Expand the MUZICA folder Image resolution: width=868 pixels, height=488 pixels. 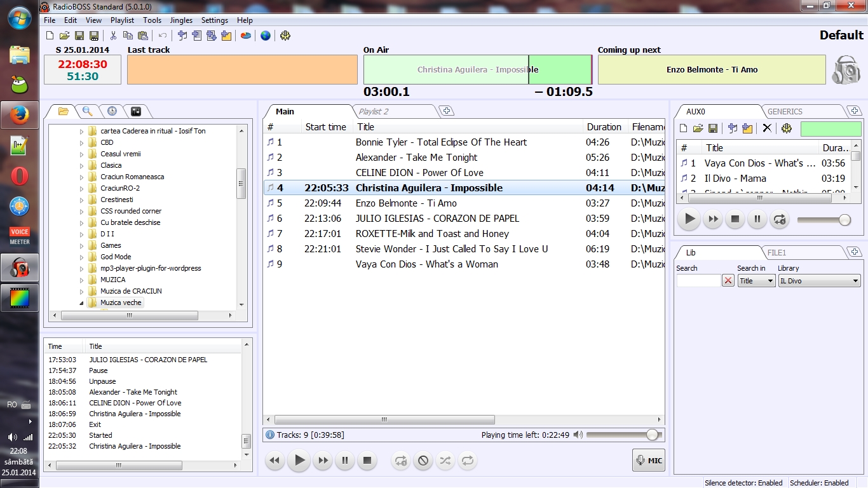coord(81,280)
